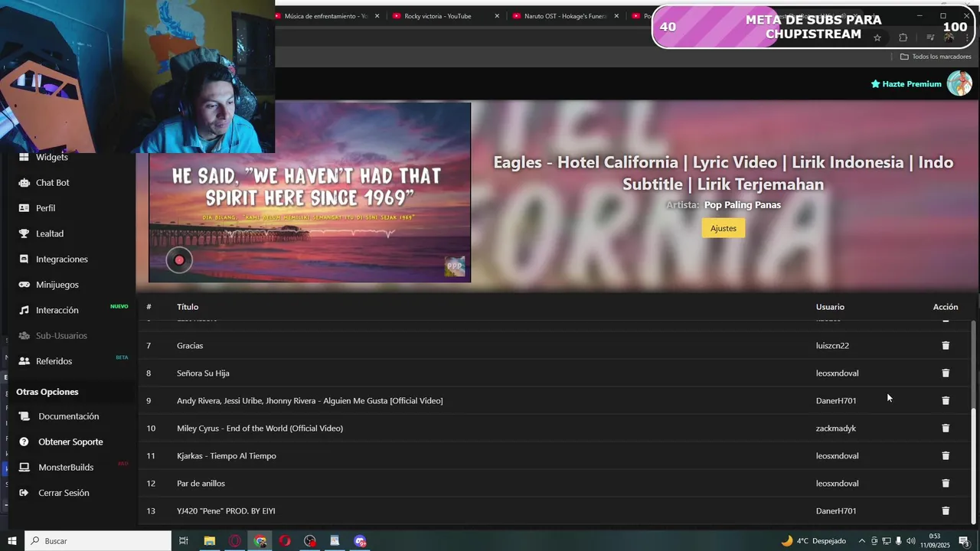This screenshot has height=551, width=980.
Task: Click the Otras Opciones heading
Action: coord(47,392)
